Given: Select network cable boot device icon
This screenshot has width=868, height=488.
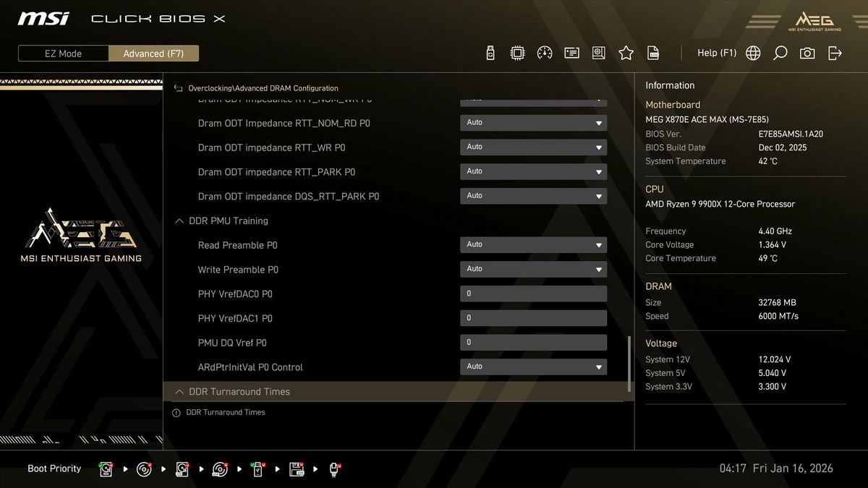Looking at the screenshot, I should click(x=335, y=469).
